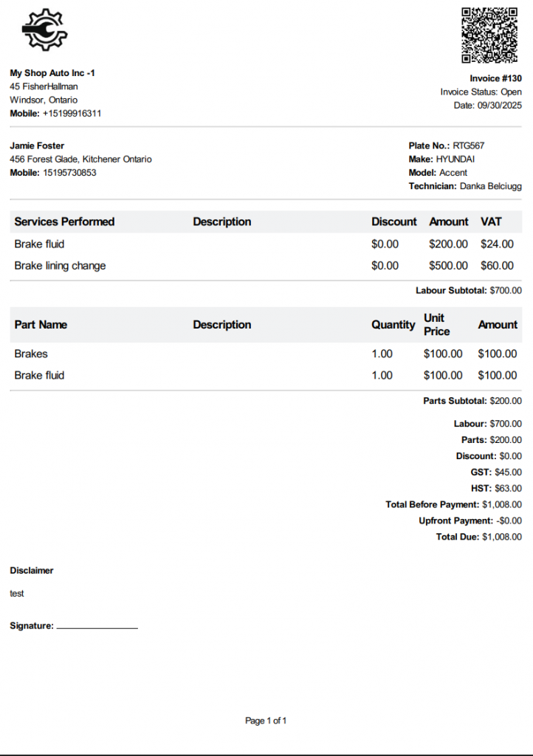533x756 pixels.
Task: Click the Part Name column header
Action: pos(41,325)
